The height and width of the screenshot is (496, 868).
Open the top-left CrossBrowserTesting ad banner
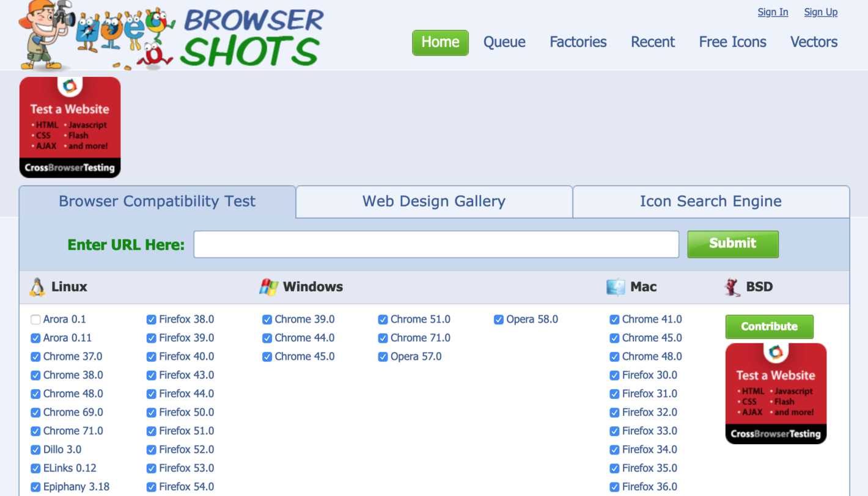(70, 127)
